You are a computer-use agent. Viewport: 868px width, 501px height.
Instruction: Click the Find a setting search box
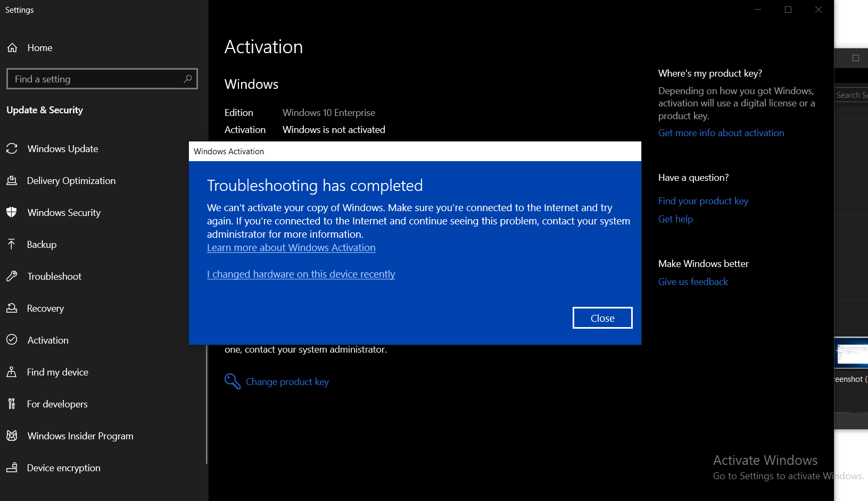pos(102,79)
